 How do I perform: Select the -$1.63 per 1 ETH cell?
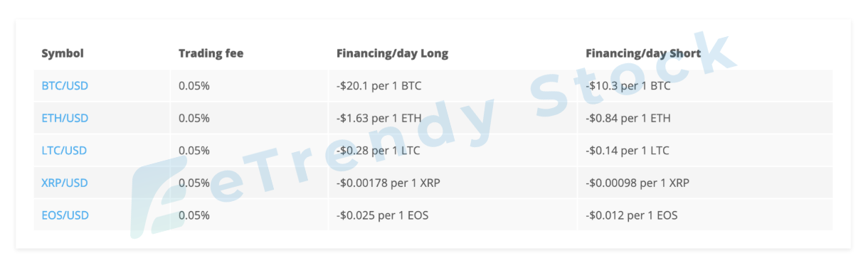[452, 118]
